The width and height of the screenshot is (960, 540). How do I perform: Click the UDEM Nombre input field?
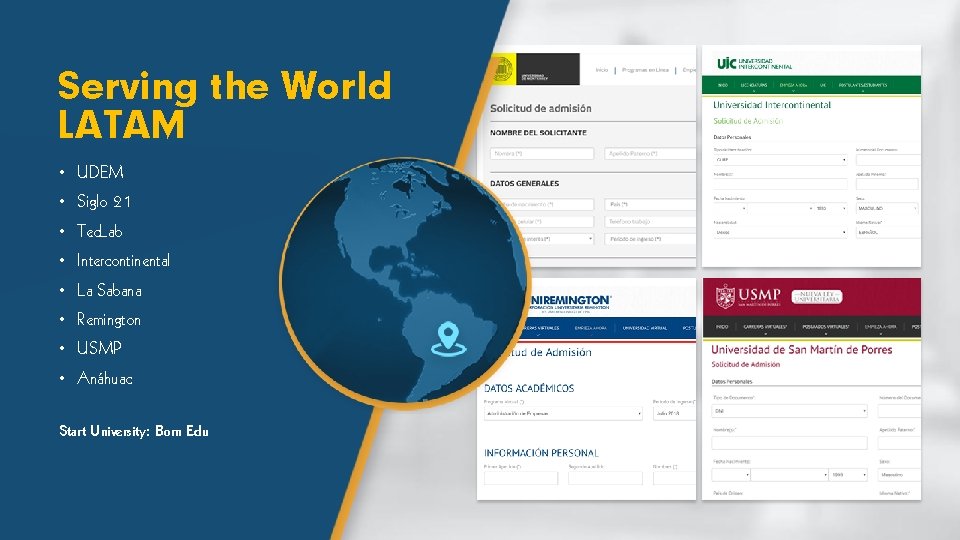tap(542, 154)
